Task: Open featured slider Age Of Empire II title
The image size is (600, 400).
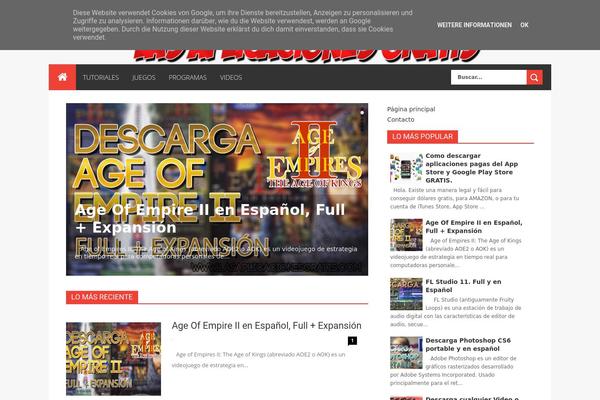Action: coord(210,218)
